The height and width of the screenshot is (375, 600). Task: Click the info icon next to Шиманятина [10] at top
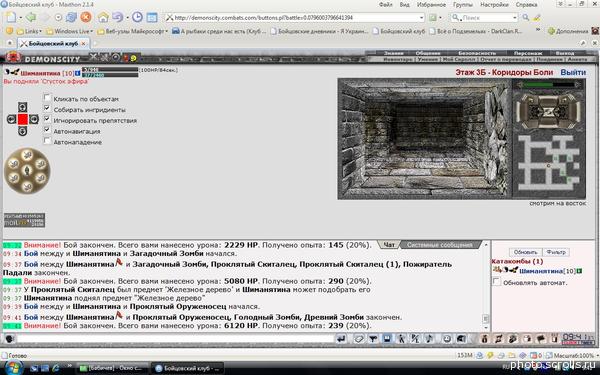78,73
